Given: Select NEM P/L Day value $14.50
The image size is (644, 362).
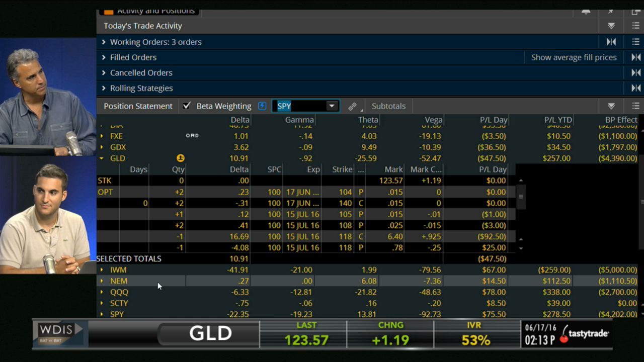Looking at the screenshot, I should point(494,281).
